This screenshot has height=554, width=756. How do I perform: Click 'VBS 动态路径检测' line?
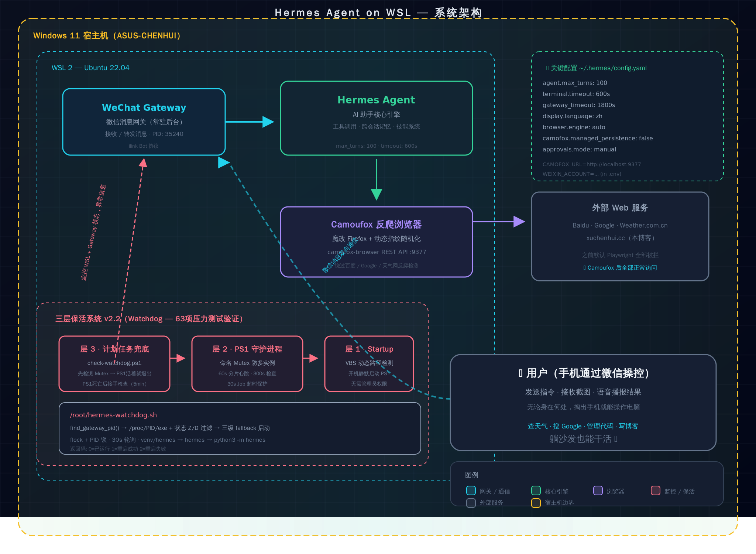click(369, 363)
